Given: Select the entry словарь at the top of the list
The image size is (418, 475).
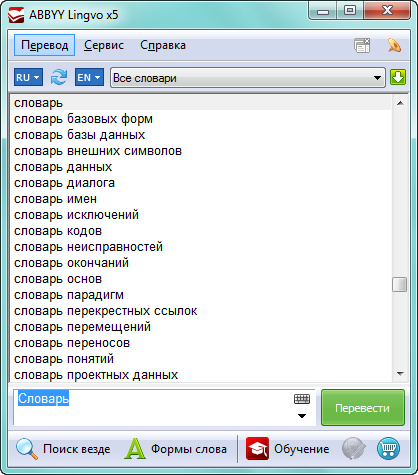Looking at the screenshot, I should [x=201, y=103].
